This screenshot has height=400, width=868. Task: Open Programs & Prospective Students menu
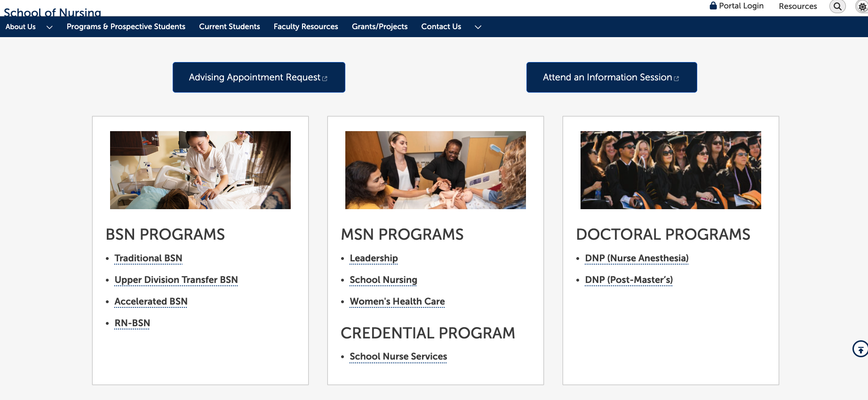click(x=126, y=27)
